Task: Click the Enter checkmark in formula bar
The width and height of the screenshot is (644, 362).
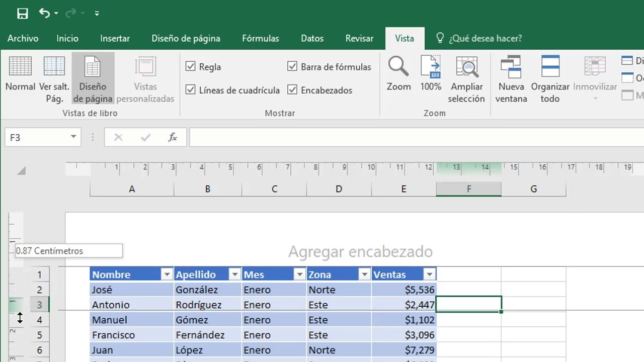Action: pyautogui.click(x=146, y=137)
